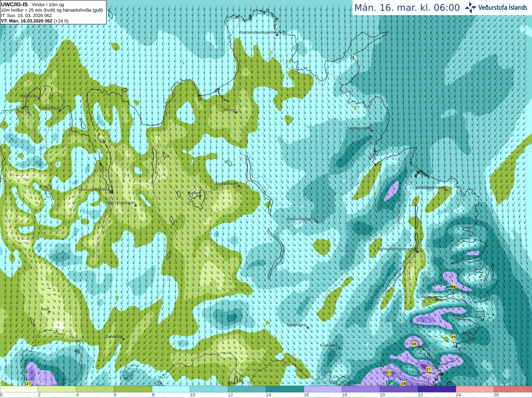Pick the light pink 24–26 m/s legend swatch
The image size is (532, 398).
(x=475, y=389)
